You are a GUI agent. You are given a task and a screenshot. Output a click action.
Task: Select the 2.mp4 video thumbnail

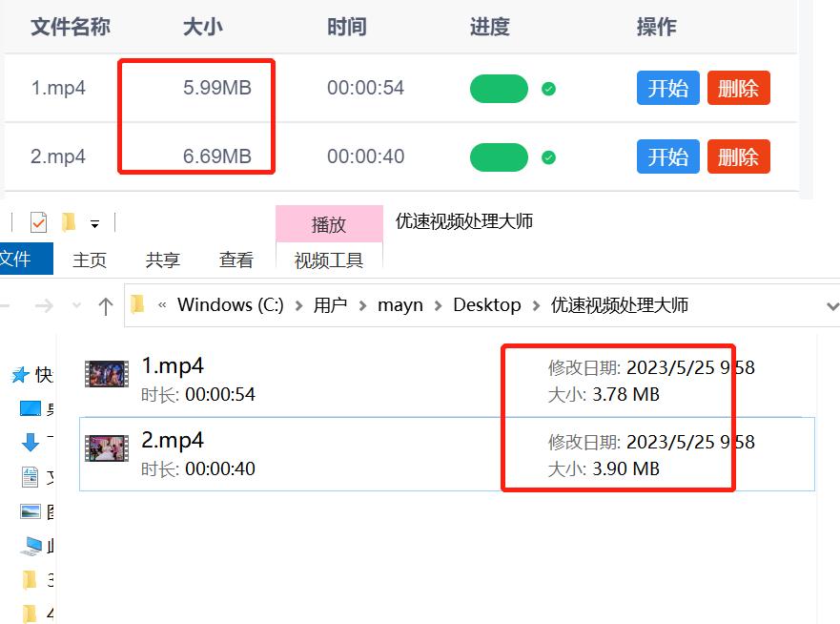click(x=106, y=449)
